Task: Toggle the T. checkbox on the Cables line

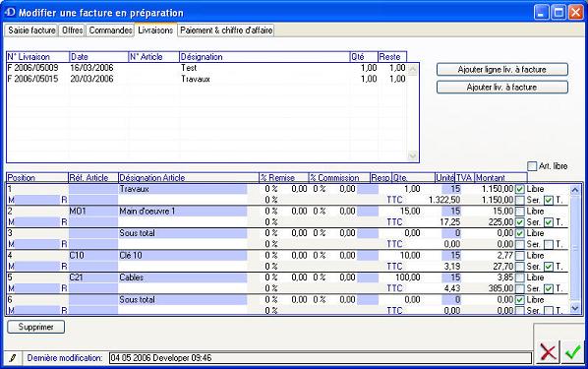Action: click(x=549, y=288)
